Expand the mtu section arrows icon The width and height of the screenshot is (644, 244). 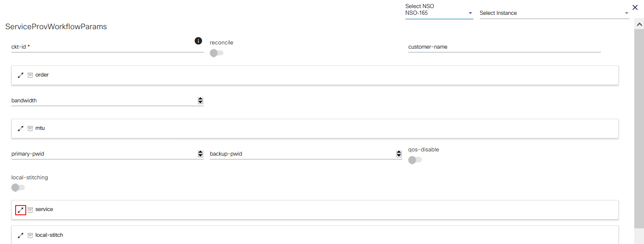(x=20, y=128)
